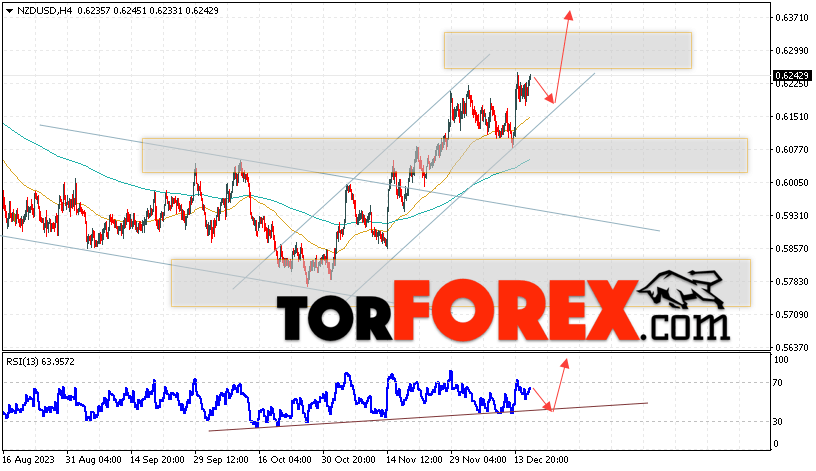Image resolution: width=816 pixels, height=471 pixels.
Task: Select the RSI(13) 63.9572 indicator label
Action: click(41, 361)
